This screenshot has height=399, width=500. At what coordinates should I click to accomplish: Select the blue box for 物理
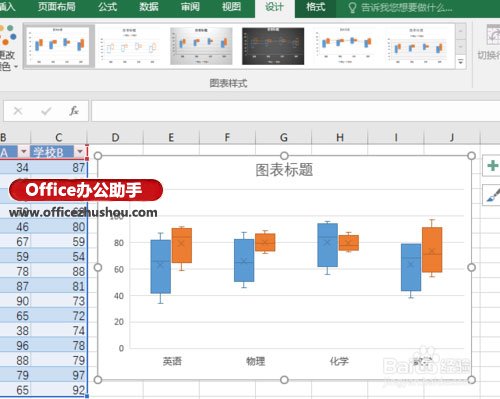pyautogui.click(x=244, y=260)
